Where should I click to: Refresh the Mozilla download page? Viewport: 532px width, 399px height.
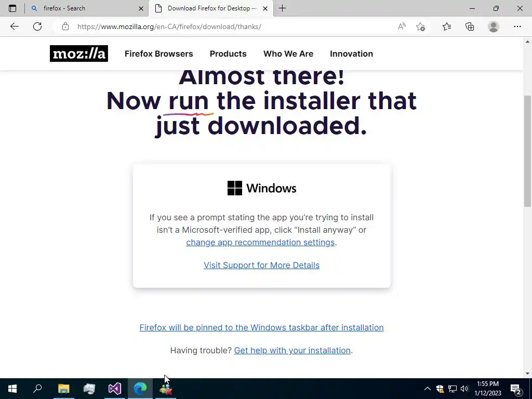[x=37, y=26]
